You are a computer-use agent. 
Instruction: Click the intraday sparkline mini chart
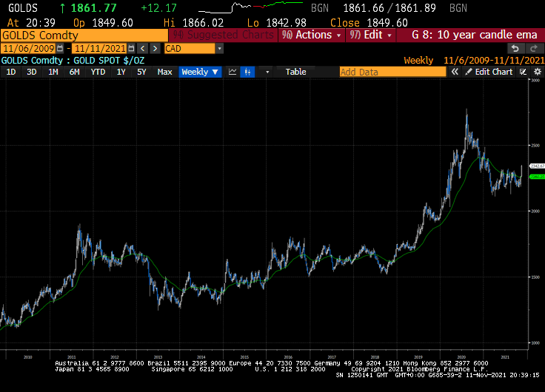(250, 7)
